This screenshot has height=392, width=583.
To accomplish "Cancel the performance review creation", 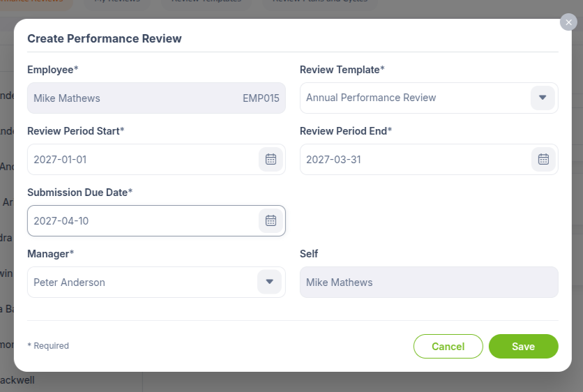I will click(448, 346).
